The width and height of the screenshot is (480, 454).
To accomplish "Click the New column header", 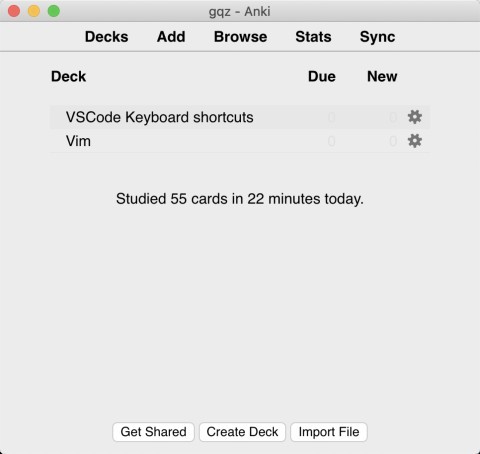I will [382, 76].
